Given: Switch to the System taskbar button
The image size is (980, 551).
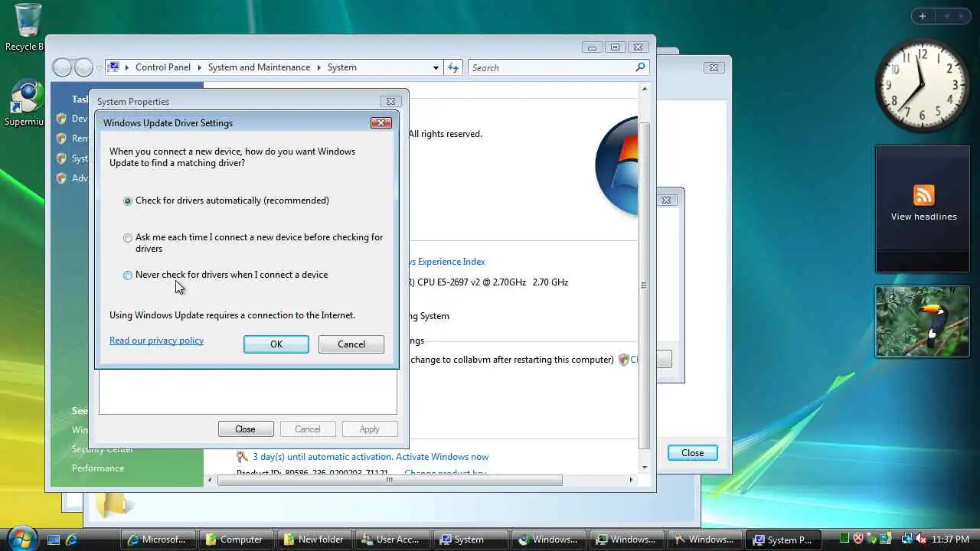Looking at the screenshot, I should (x=470, y=540).
